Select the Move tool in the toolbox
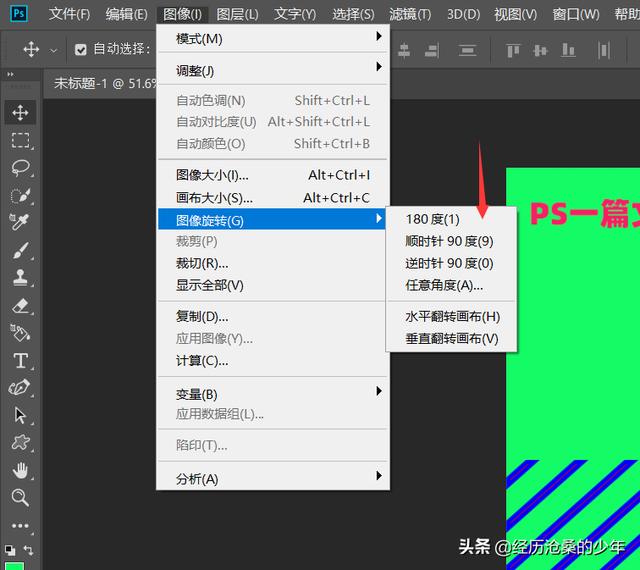The width and height of the screenshot is (640, 570). pyautogui.click(x=20, y=112)
